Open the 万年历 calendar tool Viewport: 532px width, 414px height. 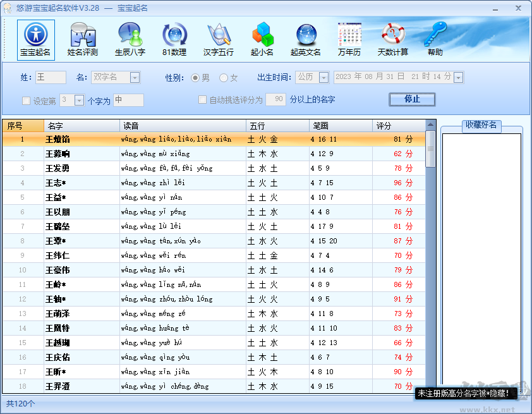[x=349, y=39]
